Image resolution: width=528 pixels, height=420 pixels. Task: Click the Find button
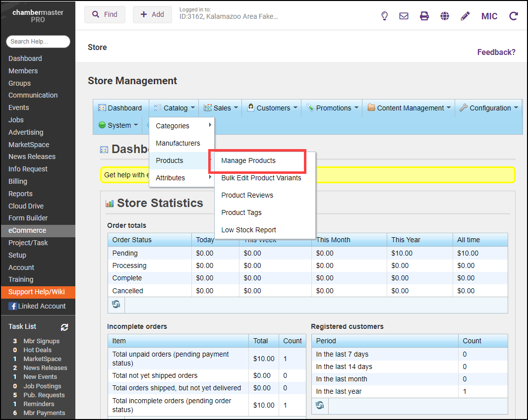(x=105, y=15)
